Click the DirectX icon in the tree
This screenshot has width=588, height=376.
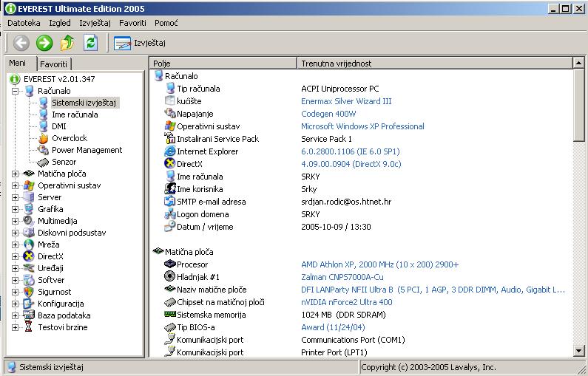coord(29,256)
